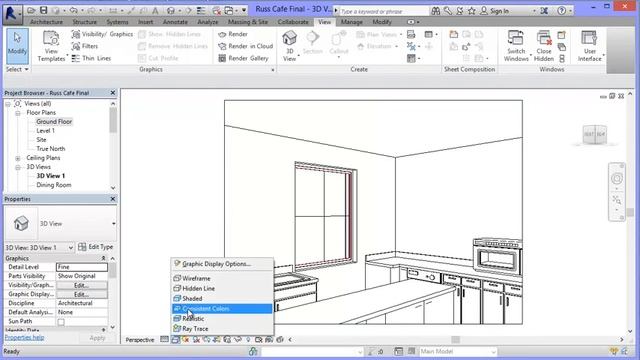Open the Select panel dropdown
The height and width of the screenshot is (360, 640).
(17, 69)
